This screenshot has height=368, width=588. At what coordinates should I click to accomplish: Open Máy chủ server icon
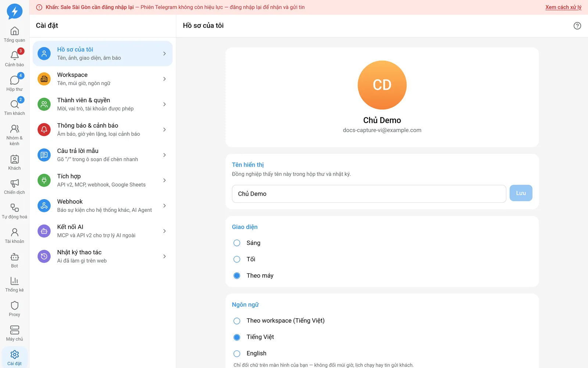(14, 330)
